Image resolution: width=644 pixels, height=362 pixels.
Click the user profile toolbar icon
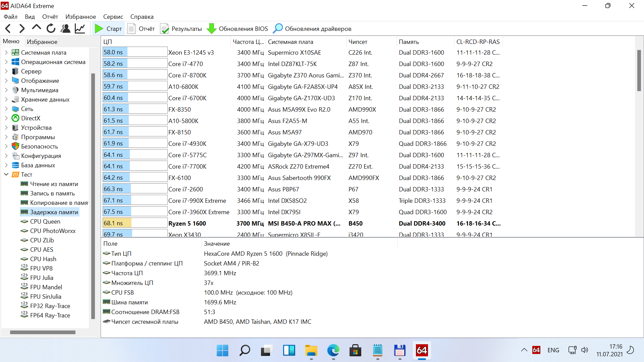coord(65,29)
